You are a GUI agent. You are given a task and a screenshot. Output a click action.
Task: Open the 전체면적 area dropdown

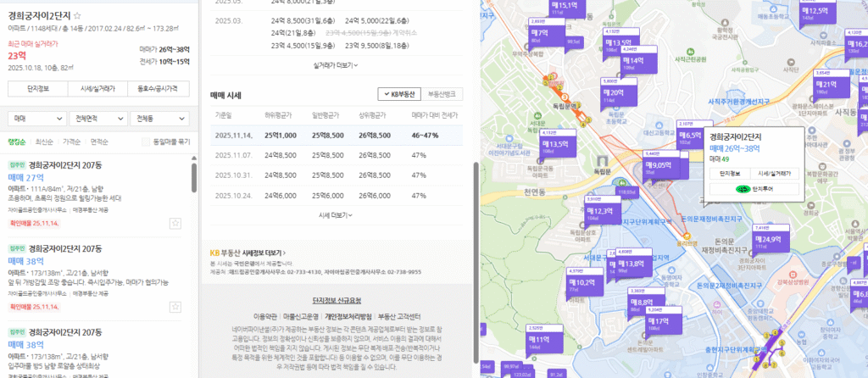pyautogui.click(x=98, y=119)
